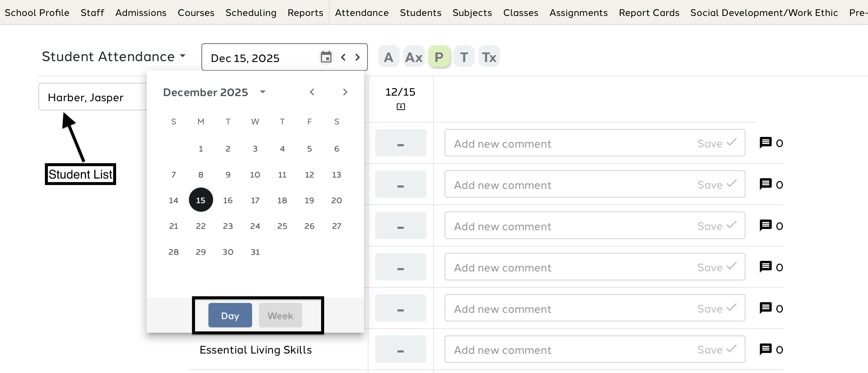Click the Day view button
Viewport: 868px width, 373px height.
point(230,315)
